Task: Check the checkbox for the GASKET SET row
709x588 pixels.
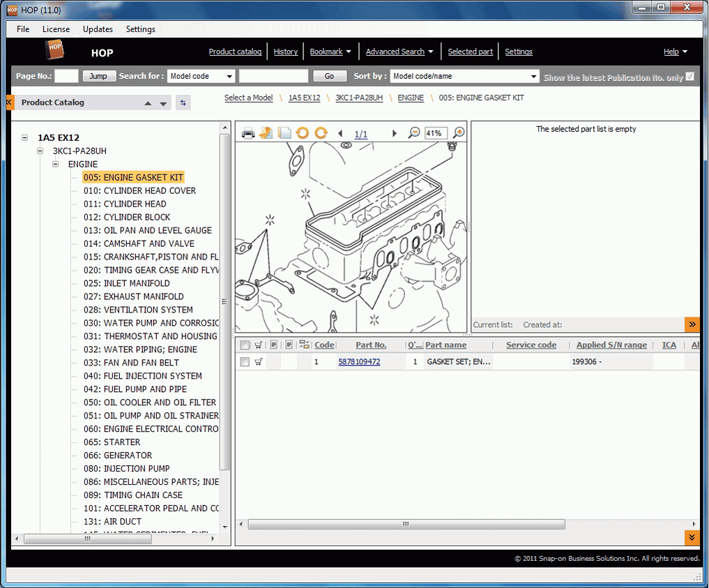Action: [x=243, y=361]
